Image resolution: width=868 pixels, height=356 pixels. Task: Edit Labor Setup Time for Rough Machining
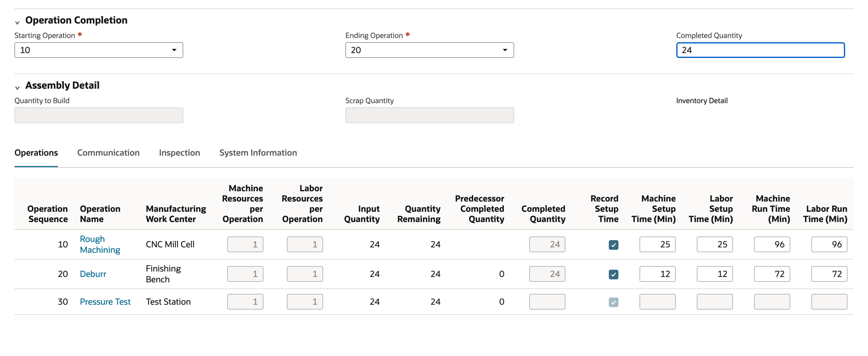(x=715, y=244)
